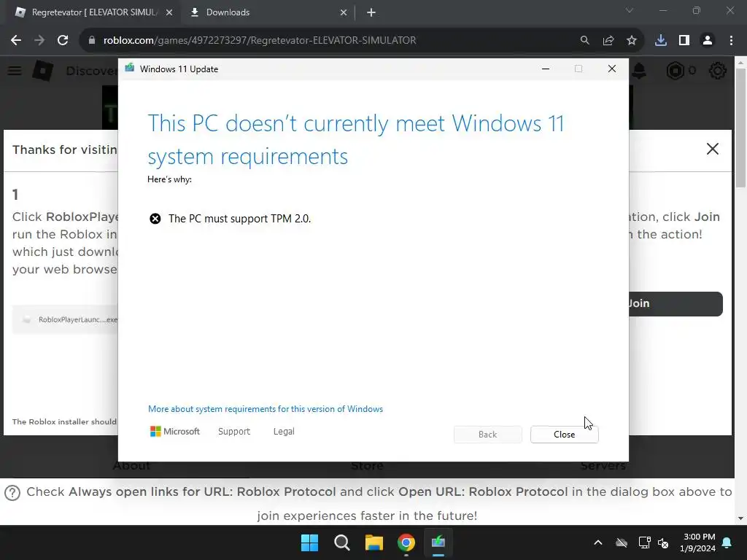The image size is (747, 560).
Task: Close the Downloads tab
Action: click(344, 12)
